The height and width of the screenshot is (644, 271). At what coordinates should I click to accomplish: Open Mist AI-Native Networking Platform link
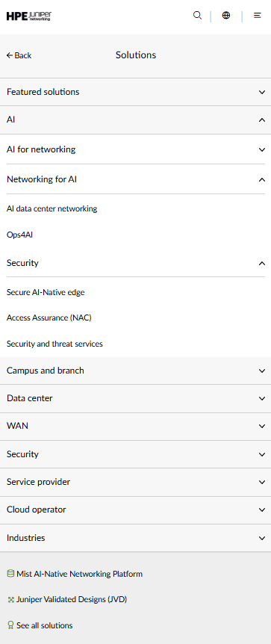click(x=79, y=574)
